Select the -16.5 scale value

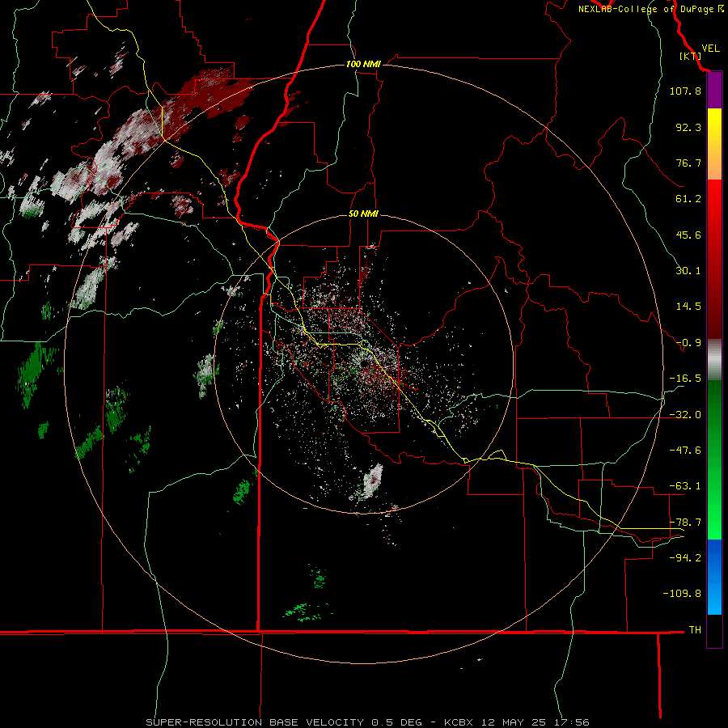[x=685, y=379]
